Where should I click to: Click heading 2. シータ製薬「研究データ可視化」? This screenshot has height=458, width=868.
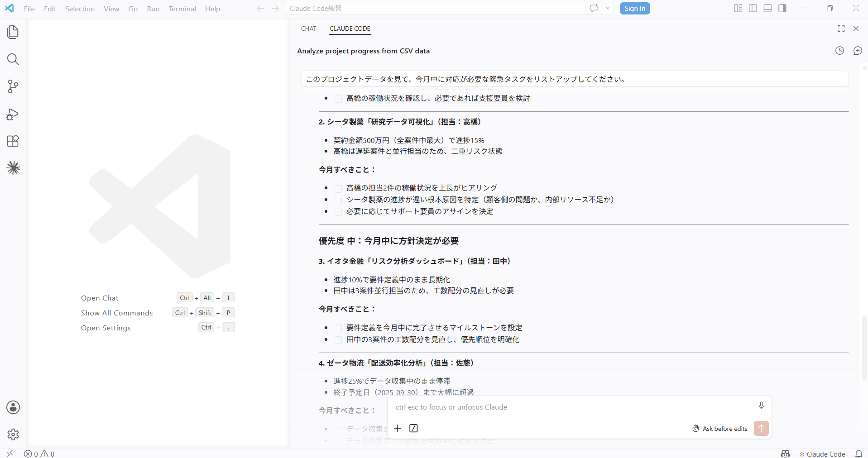(401, 122)
